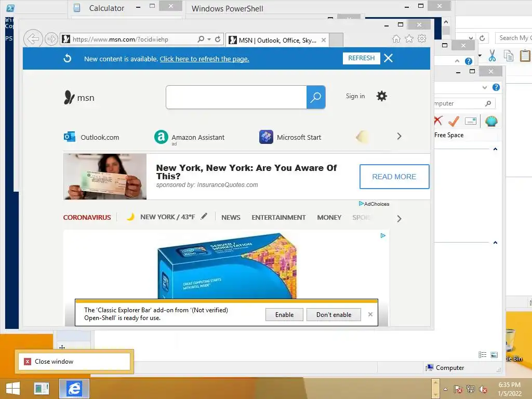Show more categories with right chevron

(399, 219)
